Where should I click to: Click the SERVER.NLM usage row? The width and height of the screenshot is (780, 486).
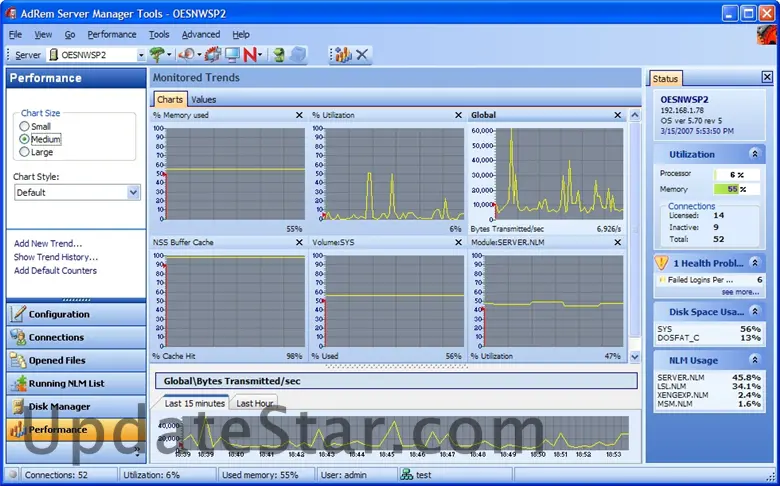click(709, 378)
